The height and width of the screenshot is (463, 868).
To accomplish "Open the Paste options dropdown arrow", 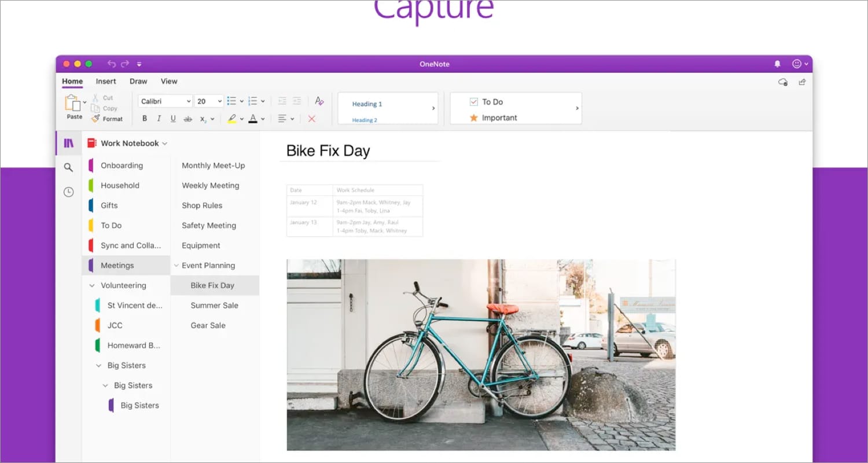I will click(85, 102).
